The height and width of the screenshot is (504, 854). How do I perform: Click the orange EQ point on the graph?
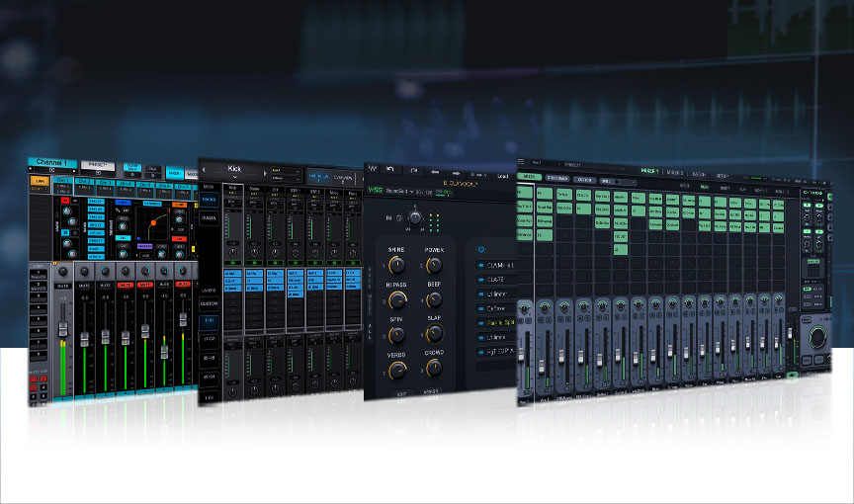pyautogui.click(x=153, y=222)
